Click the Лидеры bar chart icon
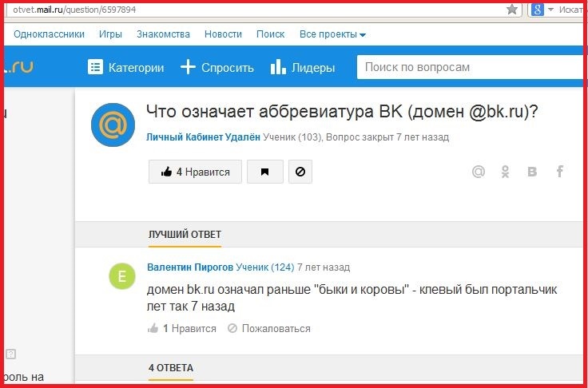 point(278,66)
